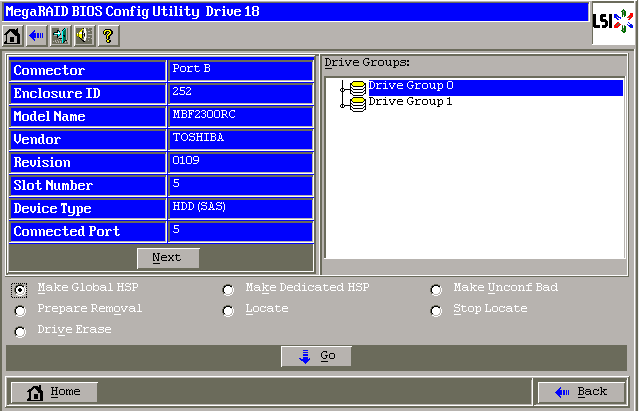Click the Drive Group 1 disk icon
This screenshot has width=639, height=411.
pos(358,104)
